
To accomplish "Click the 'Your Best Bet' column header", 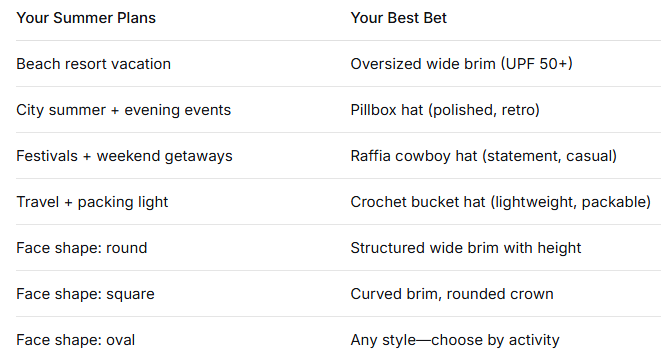I will pyautogui.click(x=398, y=18).
